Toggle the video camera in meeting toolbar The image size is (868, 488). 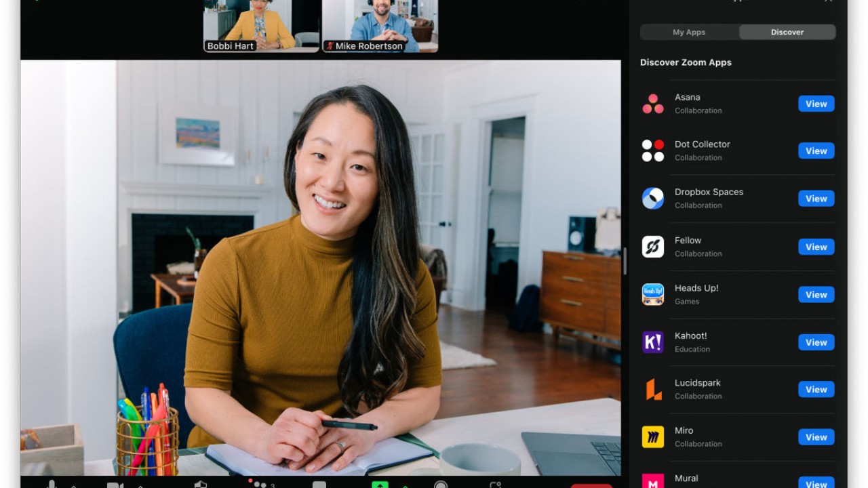(x=115, y=485)
